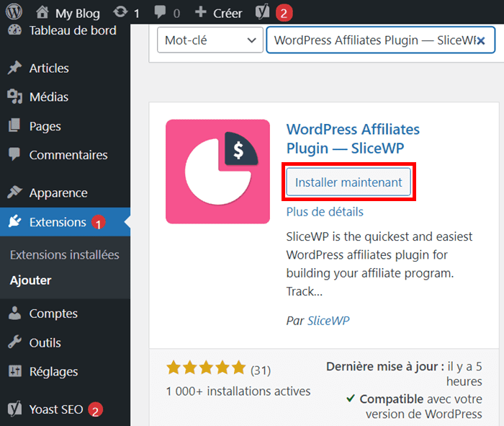This screenshot has width=504, height=426.
Task: Click the red 2 badge on Yoast SEO
Action: click(x=96, y=410)
